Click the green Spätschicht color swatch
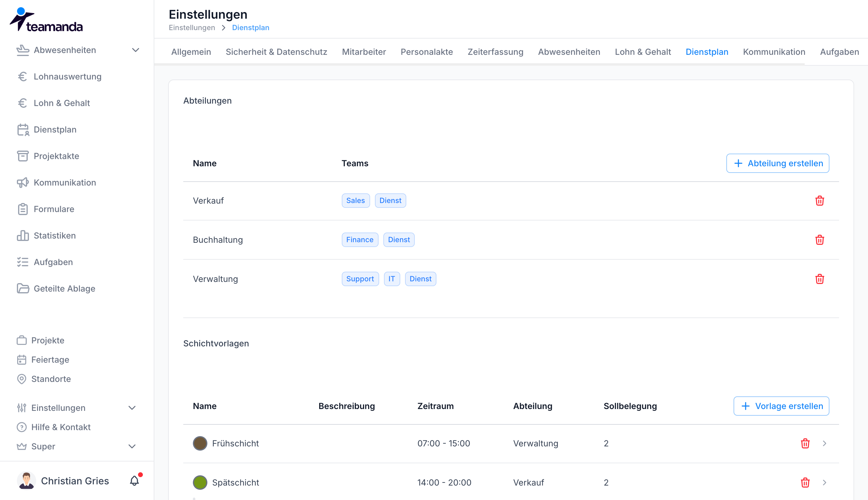This screenshot has height=500, width=868. point(200,483)
